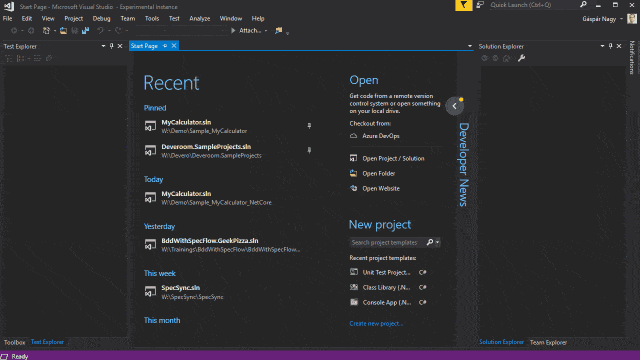The image size is (640, 360).
Task: Click solution icon beside SpecSync.sln
Action: coord(150,291)
